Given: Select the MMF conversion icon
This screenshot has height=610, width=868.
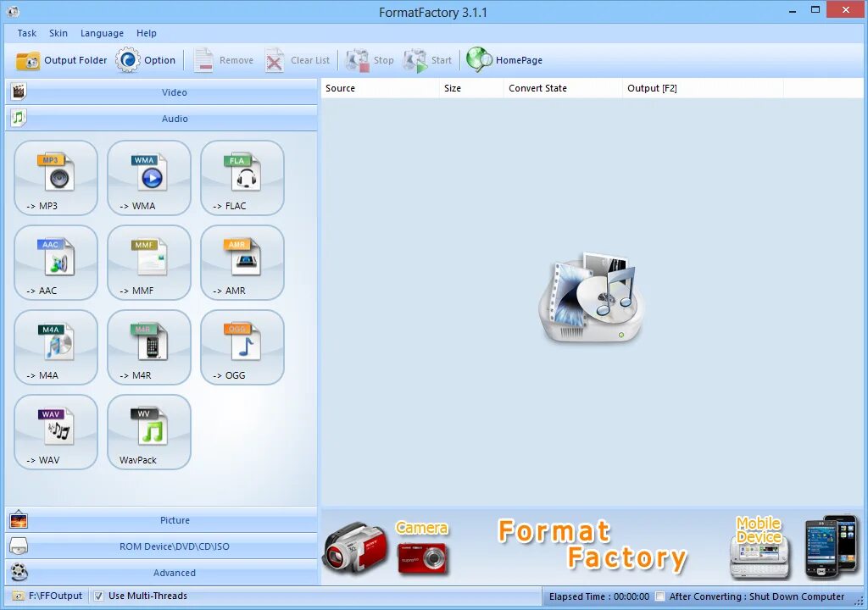Looking at the screenshot, I should [149, 263].
